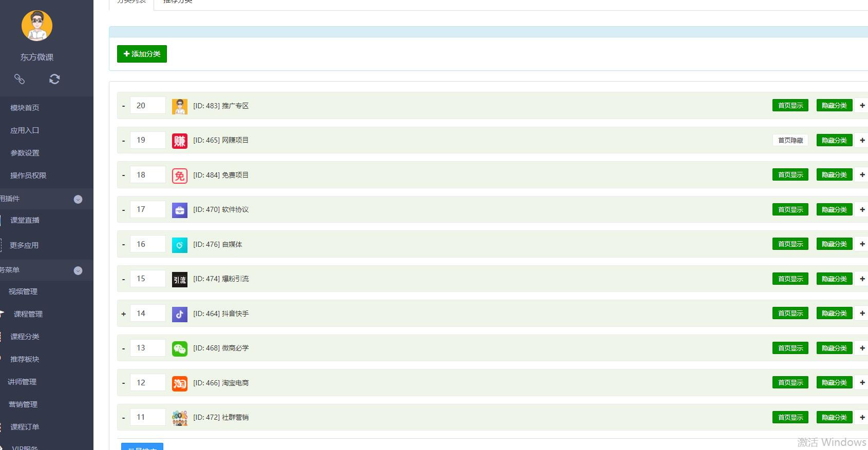Viewport: 868px width, 450px height.
Task: Click the 淘宝电商 orange icon
Action: 179,383
